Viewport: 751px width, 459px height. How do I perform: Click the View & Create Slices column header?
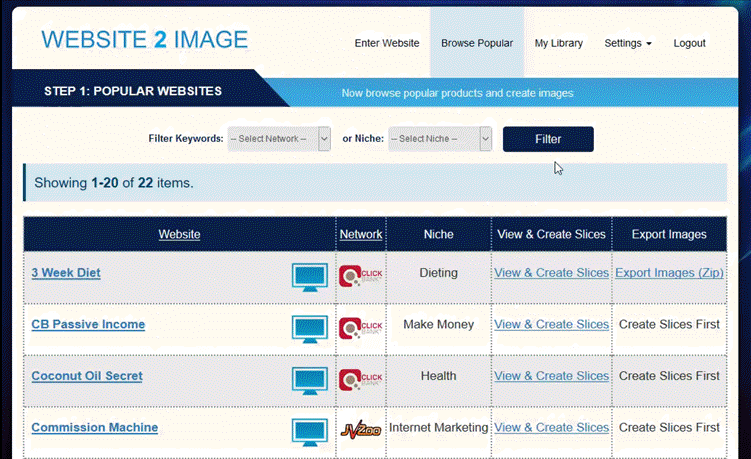pos(551,234)
